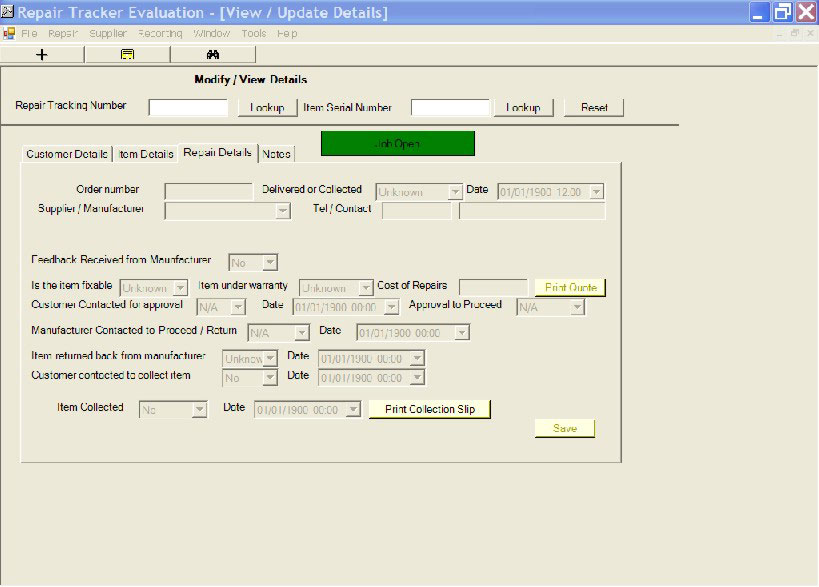Open the Window menu
This screenshot has width=819, height=587.
[212, 33]
